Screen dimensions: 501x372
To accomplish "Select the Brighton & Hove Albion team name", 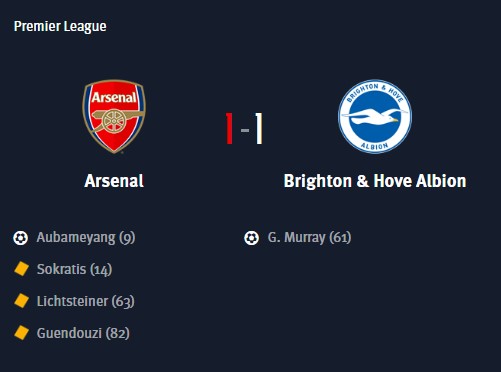I will tap(375, 181).
